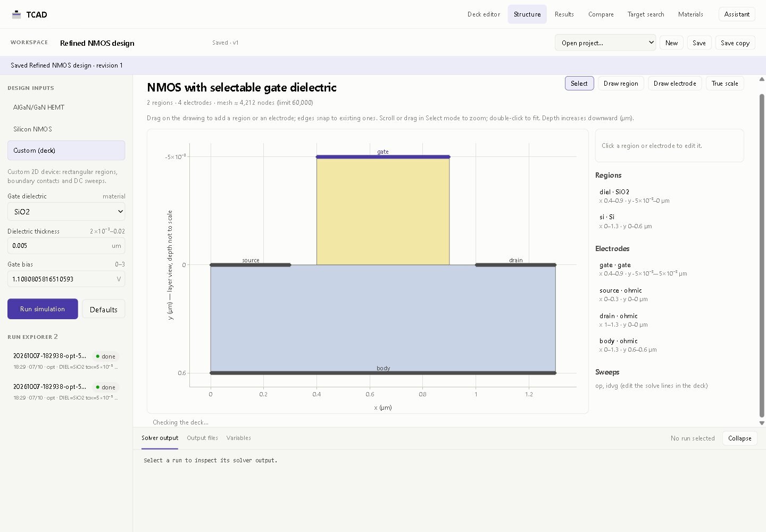Select the first run in Run explorer
Image resolution: width=766 pixels, height=532 pixels.
click(x=66, y=361)
